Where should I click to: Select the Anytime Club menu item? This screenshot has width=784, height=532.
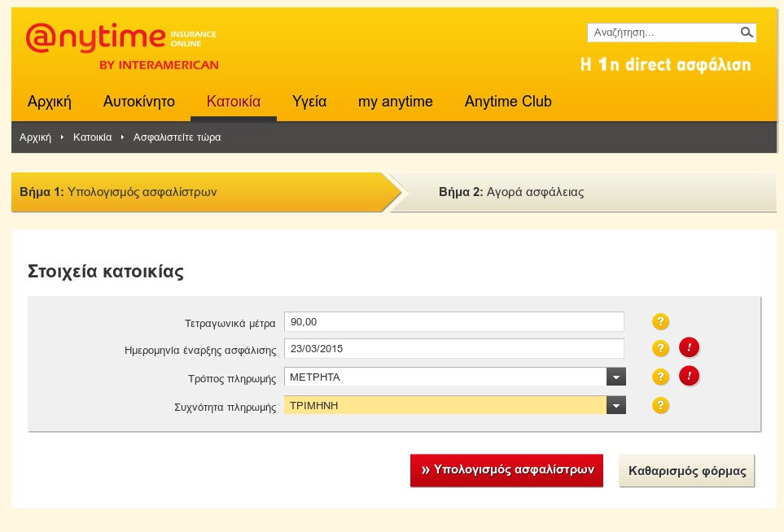point(508,102)
